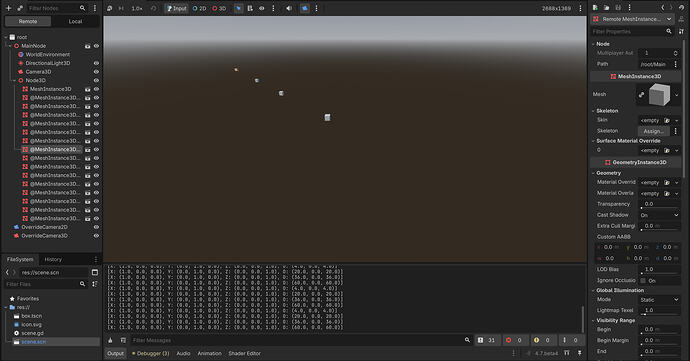Switch to 3D node selection mode
The width and height of the screenshot is (690, 361).
(219, 8)
